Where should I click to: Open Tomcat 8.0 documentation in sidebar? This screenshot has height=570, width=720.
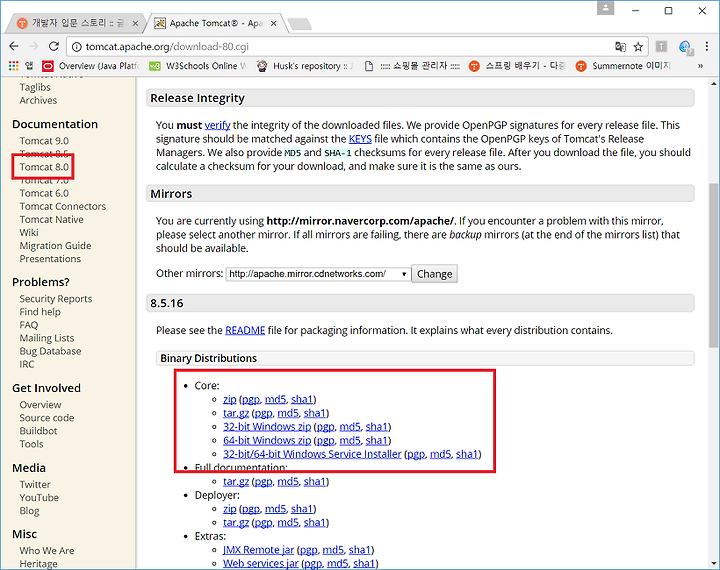coord(44,167)
